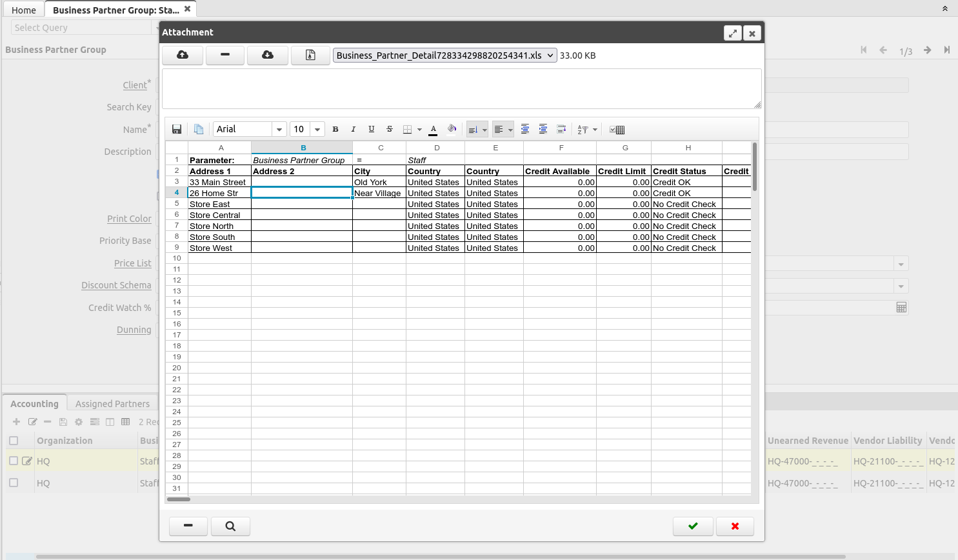
Task: Open the attachment file name selector
Action: click(445, 55)
